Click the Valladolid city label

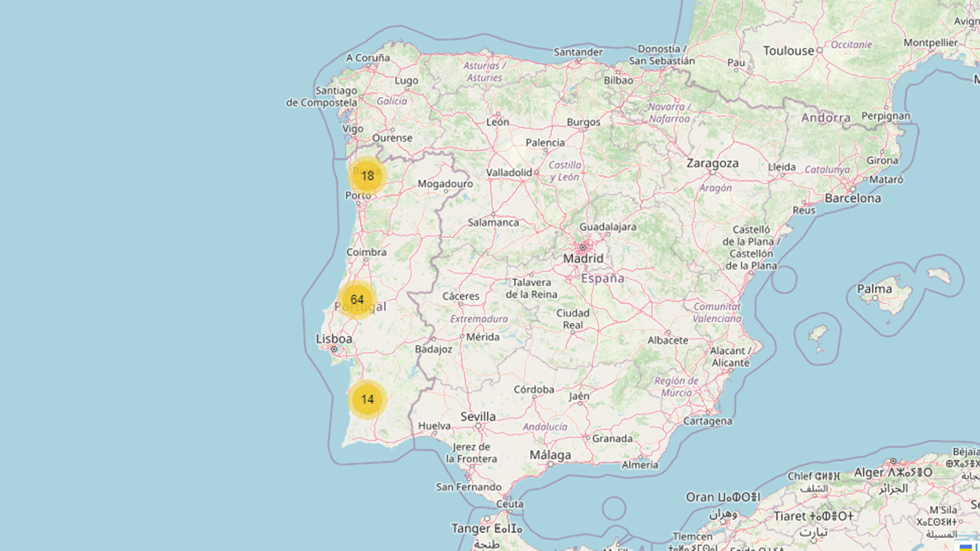pos(508,172)
